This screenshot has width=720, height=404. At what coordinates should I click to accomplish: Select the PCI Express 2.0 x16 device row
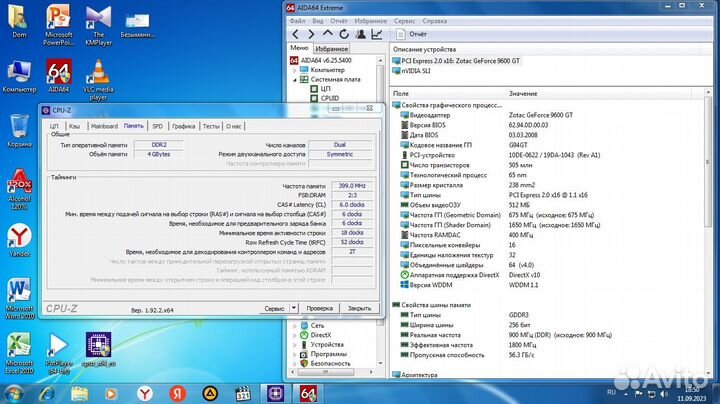[456, 61]
